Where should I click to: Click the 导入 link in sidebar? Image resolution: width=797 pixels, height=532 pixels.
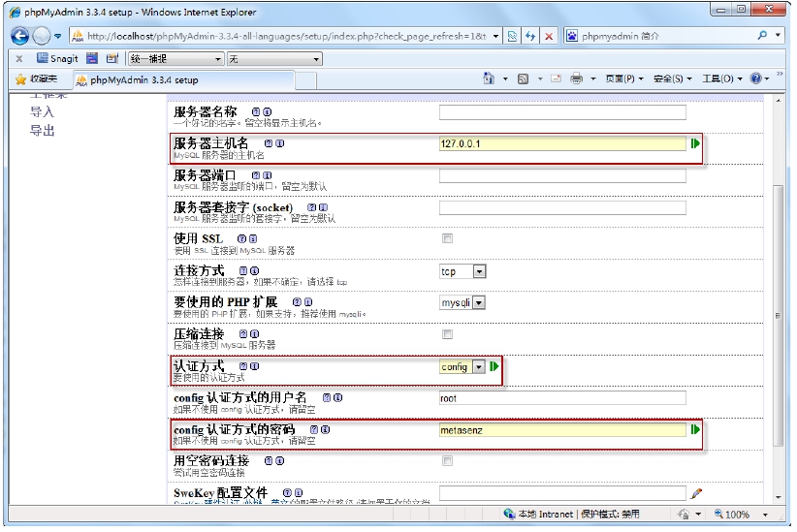click(x=42, y=111)
